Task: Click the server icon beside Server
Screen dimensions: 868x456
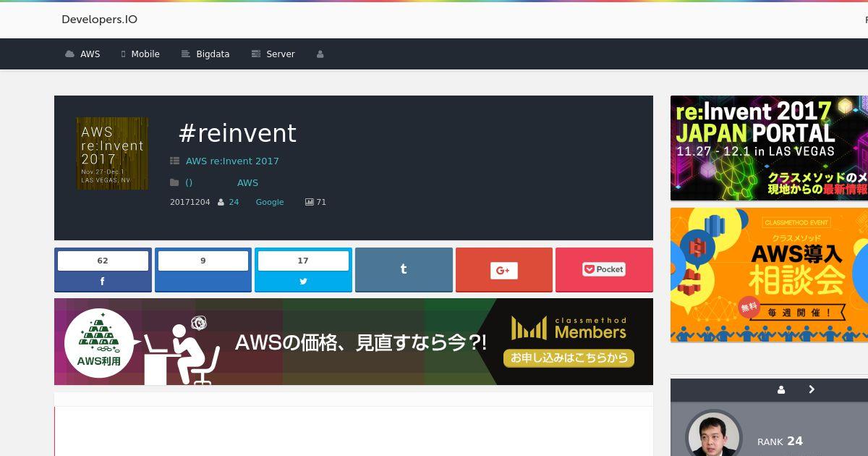Action: coord(255,54)
